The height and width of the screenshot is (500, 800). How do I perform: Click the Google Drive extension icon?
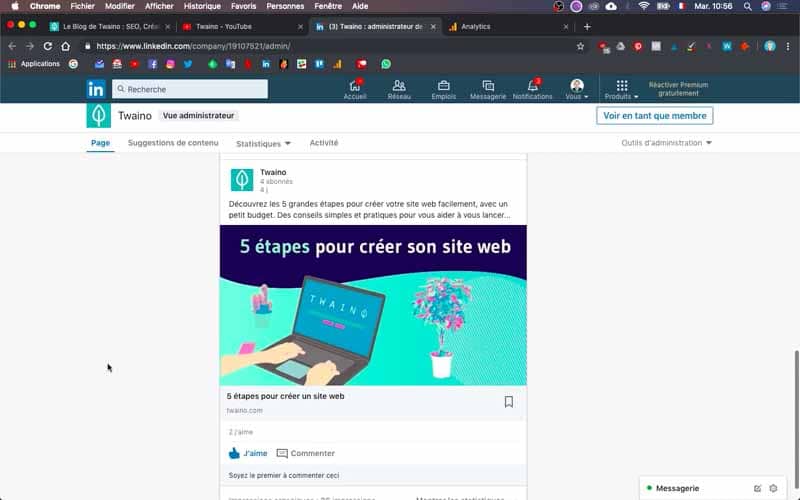[x=620, y=46]
